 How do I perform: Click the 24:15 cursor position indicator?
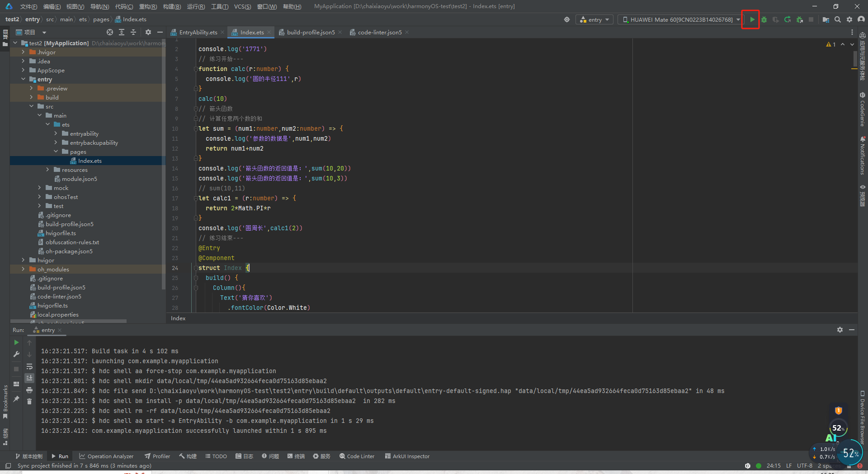(x=774, y=465)
